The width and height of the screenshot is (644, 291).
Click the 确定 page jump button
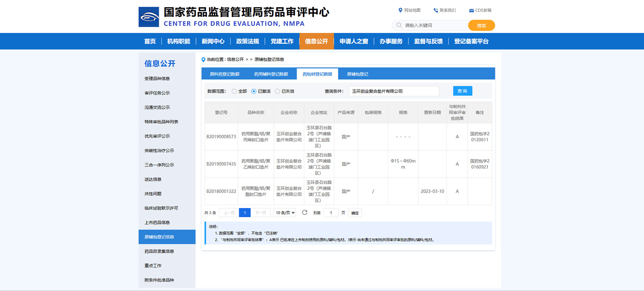tap(355, 213)
